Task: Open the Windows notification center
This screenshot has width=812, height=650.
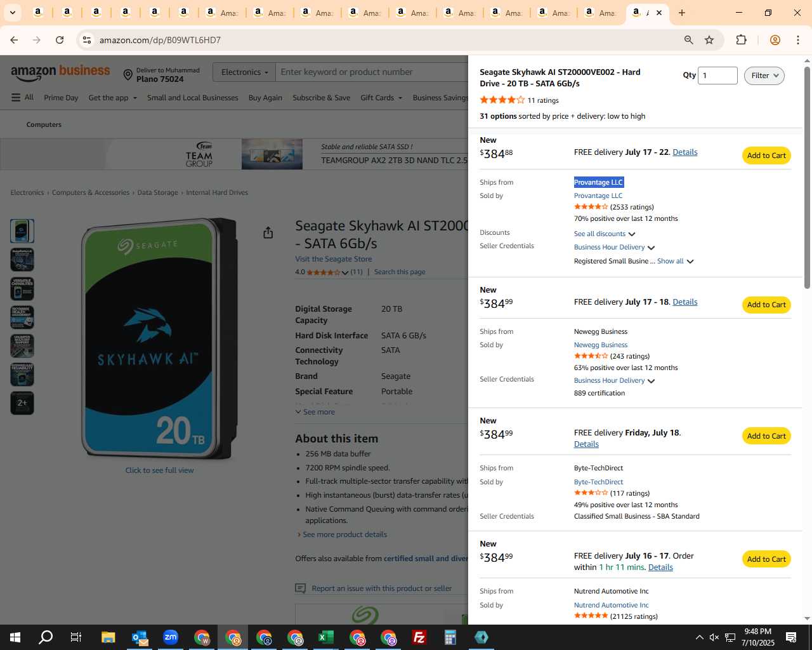Action: point(791,637)
